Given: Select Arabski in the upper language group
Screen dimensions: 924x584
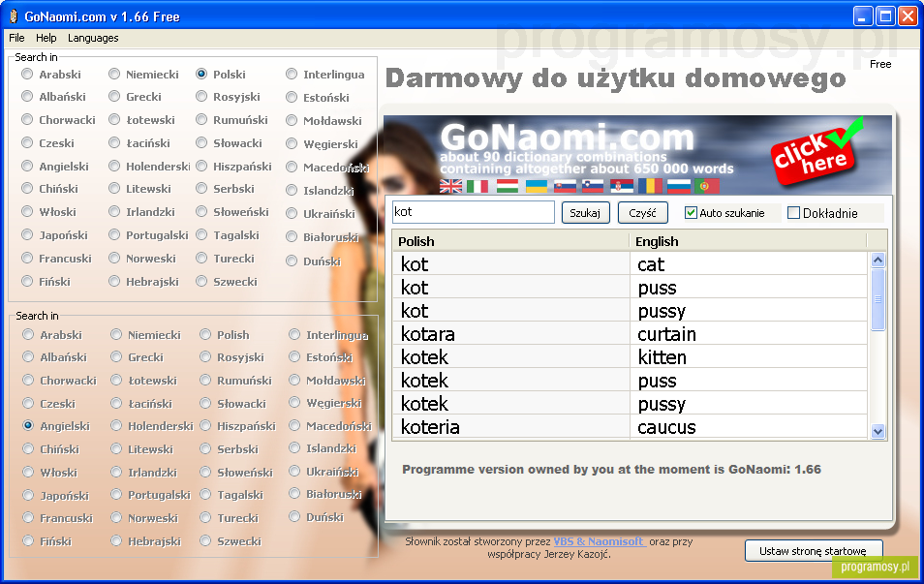Looking at the screenshot, I should coord(27,75).
